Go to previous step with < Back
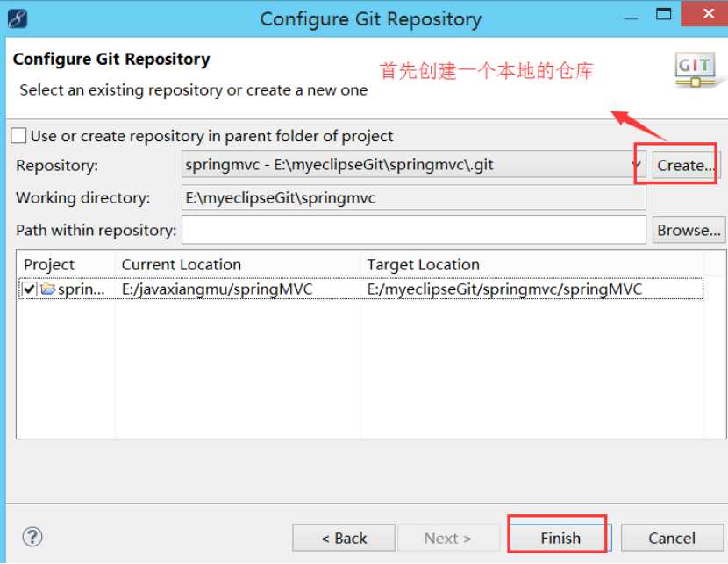Image resolution: width=728 pixels, height=564 pixels. click(344, 538)
